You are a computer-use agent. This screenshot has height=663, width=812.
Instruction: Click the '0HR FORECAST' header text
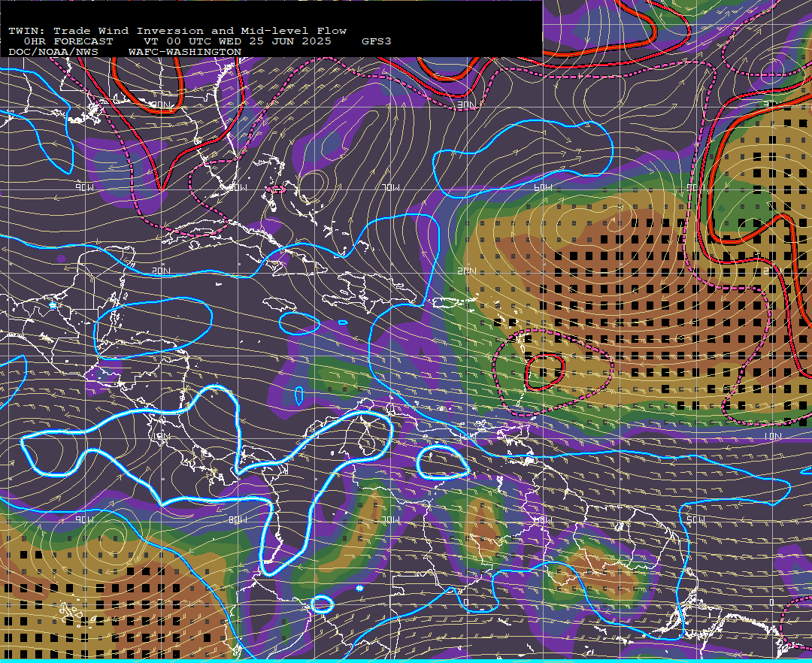coord(68,41)
